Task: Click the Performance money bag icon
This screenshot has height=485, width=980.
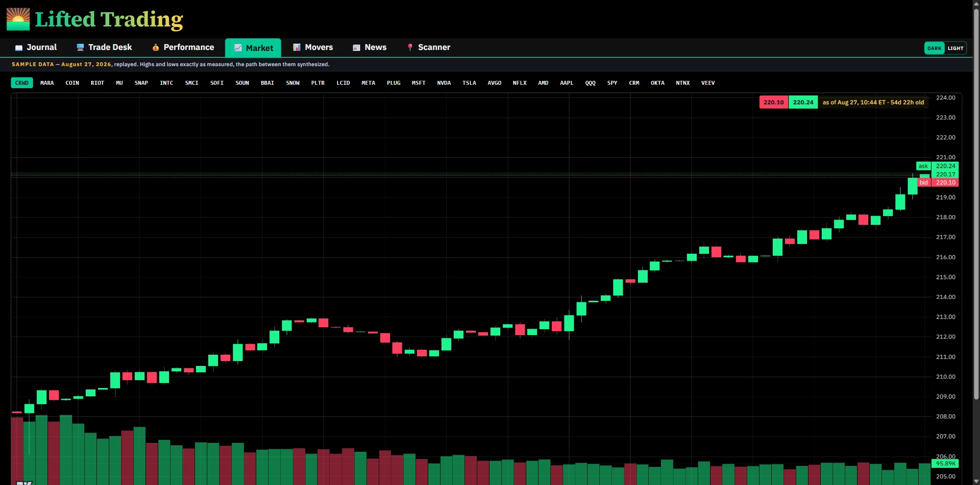Action: click(155, 48)
